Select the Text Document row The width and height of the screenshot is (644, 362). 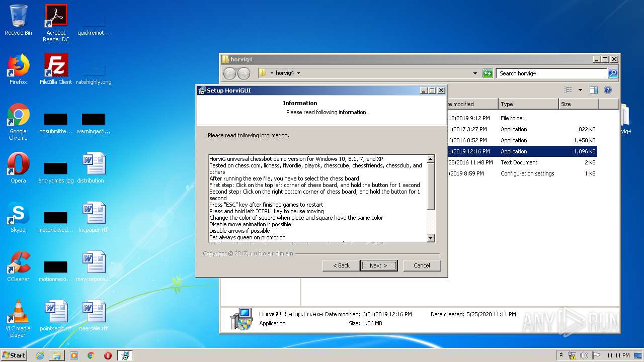(522, 162)
